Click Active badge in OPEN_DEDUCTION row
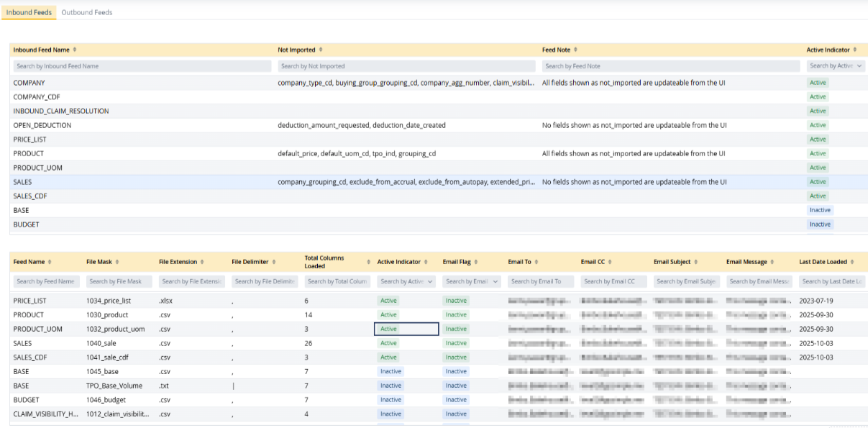Image resolution: width=868 pixels, height=428 pixels. point(818,125)
